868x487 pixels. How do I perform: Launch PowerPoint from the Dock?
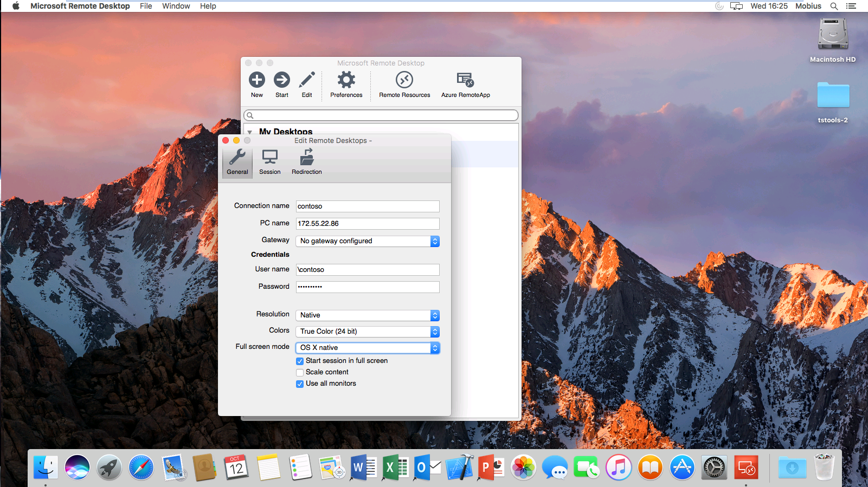click(x=491, y=467)
